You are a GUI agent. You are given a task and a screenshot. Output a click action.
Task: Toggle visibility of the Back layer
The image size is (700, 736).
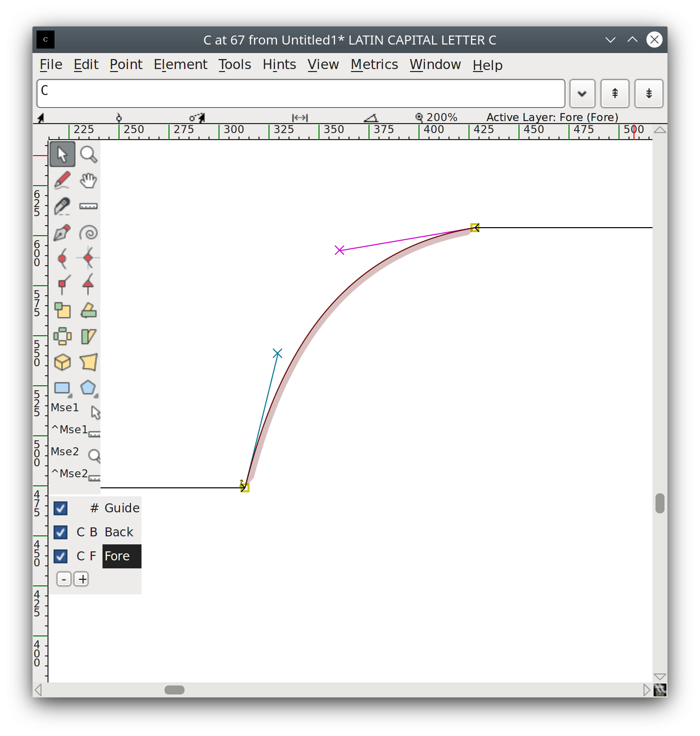point(60,532)
